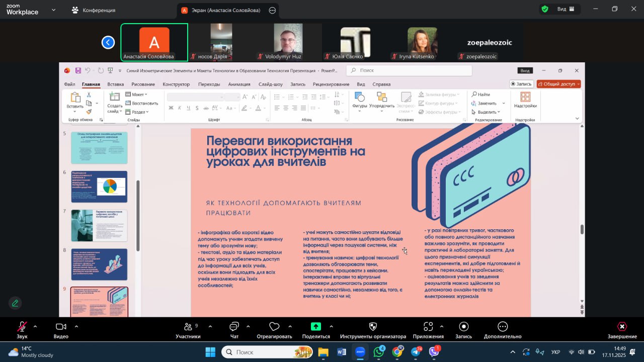The height and width of the screenshot is (362, 644).
Task: Open the Чат chat panel
Action: click(x=234, y=327)
